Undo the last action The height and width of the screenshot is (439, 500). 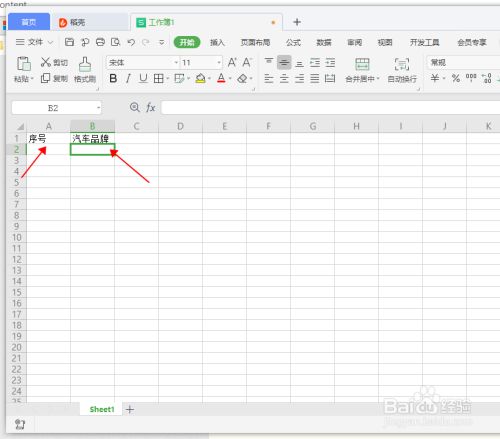click(x=131, y=42)
